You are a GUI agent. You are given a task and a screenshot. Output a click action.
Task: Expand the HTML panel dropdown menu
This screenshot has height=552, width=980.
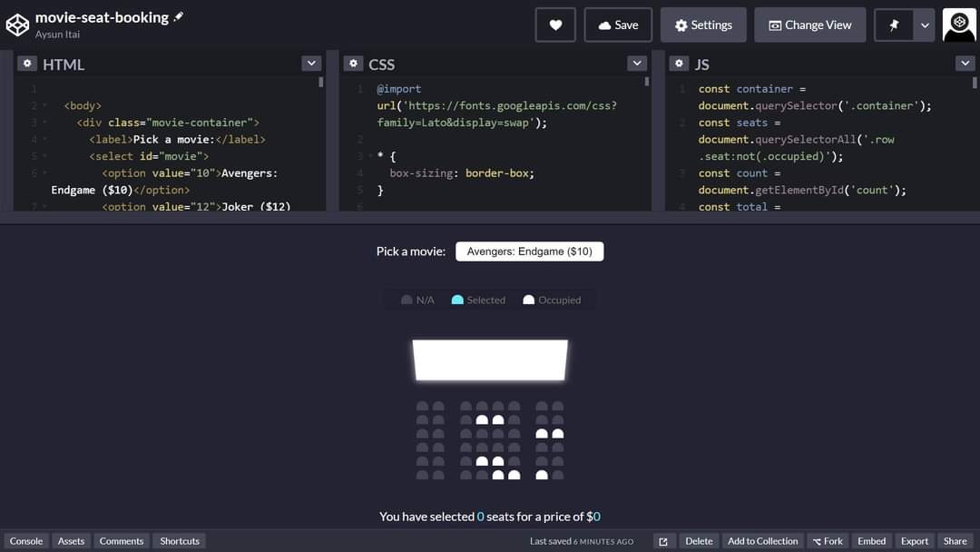(310, 63)
